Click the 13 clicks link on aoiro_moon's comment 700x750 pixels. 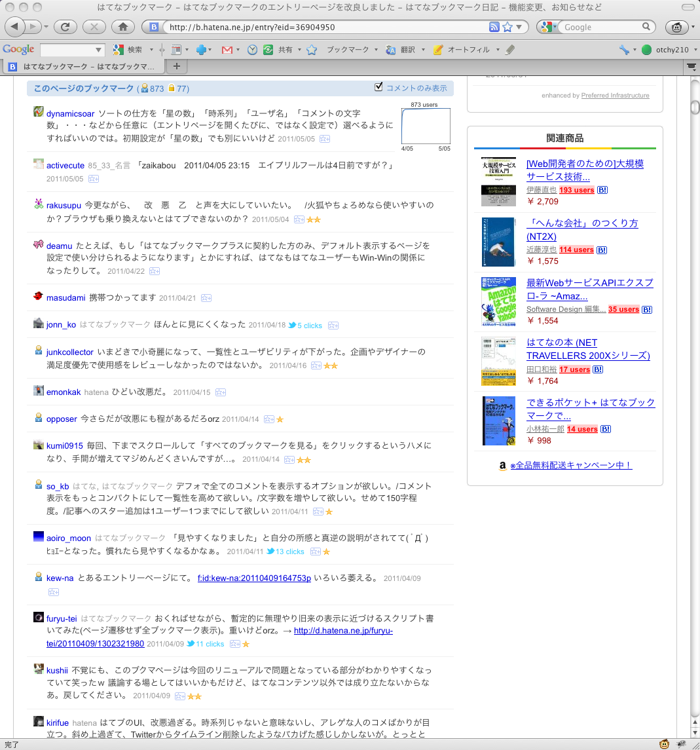[x=289, y=552]
